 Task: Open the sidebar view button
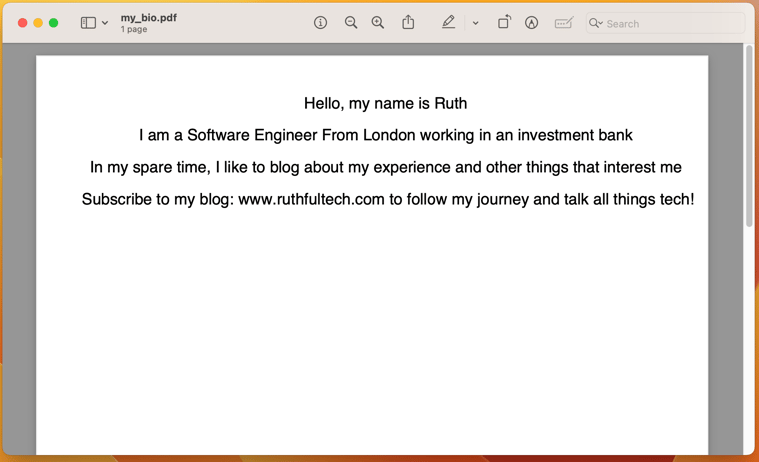pos(88,23)
